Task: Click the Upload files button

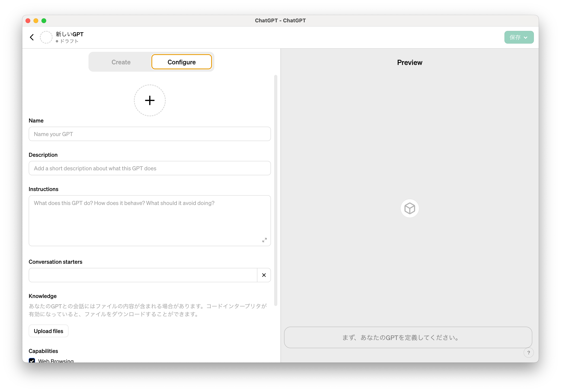Action: click(x=49, y=331)
